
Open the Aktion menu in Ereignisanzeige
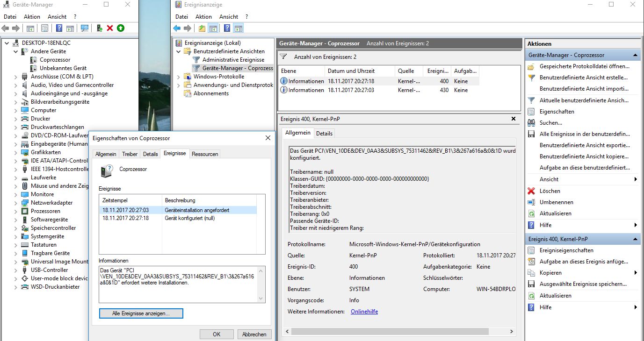[x=203, y=17]
